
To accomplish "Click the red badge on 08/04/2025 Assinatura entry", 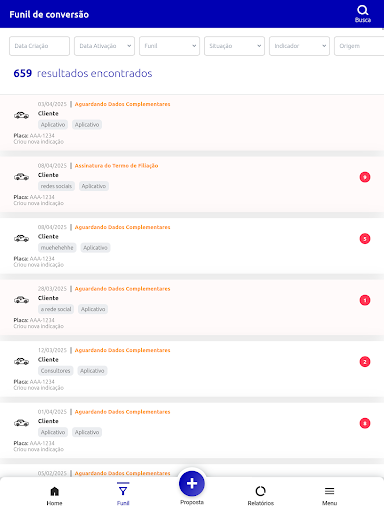I will click(365, 177).
